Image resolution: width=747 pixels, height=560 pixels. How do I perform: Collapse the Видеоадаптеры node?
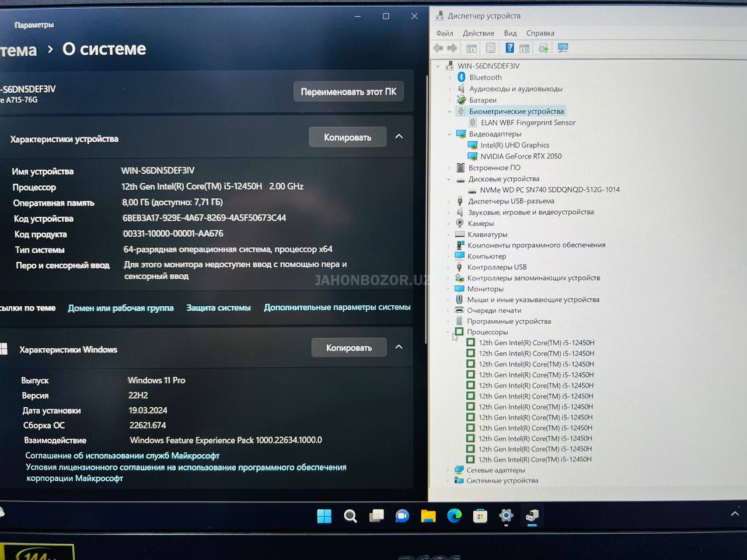pos(449,134)
